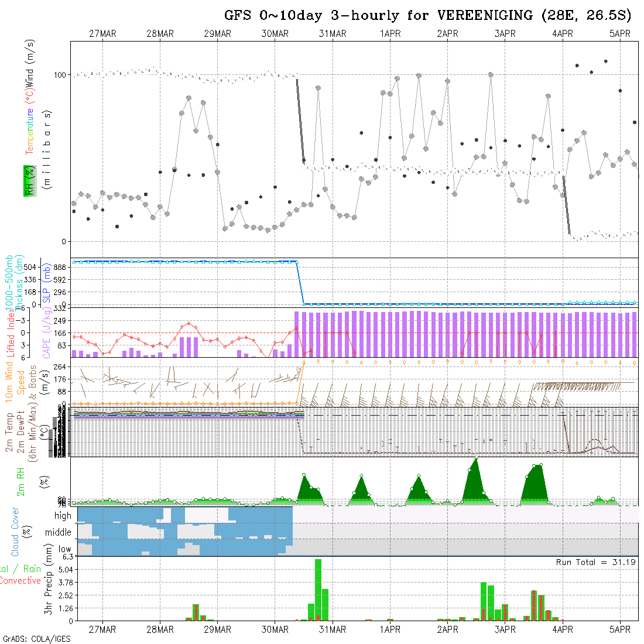Click the blue 'Cloud Cover' axis label
Screen dimensions: 644x644
coord(15,532)
